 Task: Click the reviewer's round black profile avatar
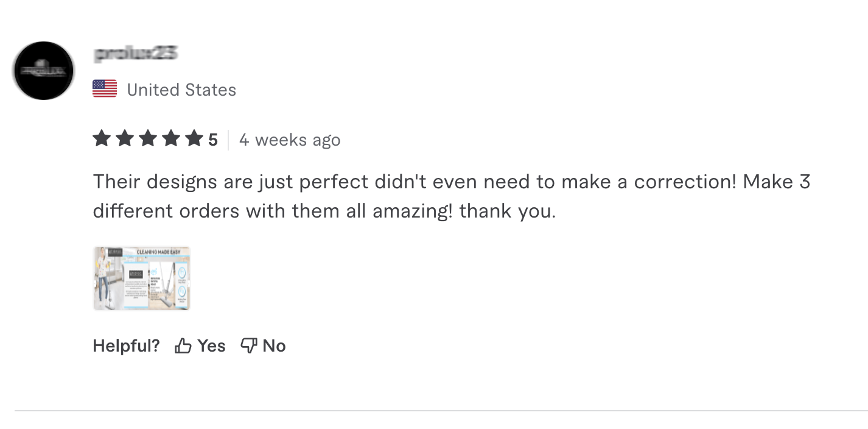pyautogui.click(x=44, y=71)
